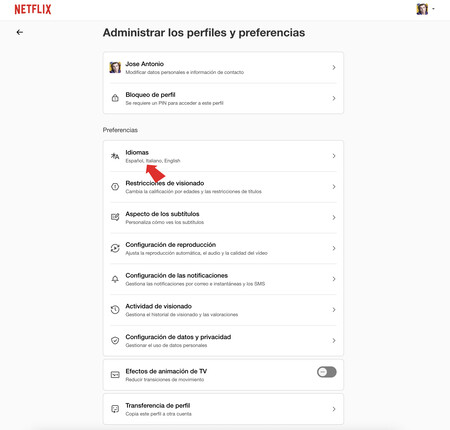Open Idiomas via its right chevron
The height and width of the screenshot is (430, 450).
point(334,156)
